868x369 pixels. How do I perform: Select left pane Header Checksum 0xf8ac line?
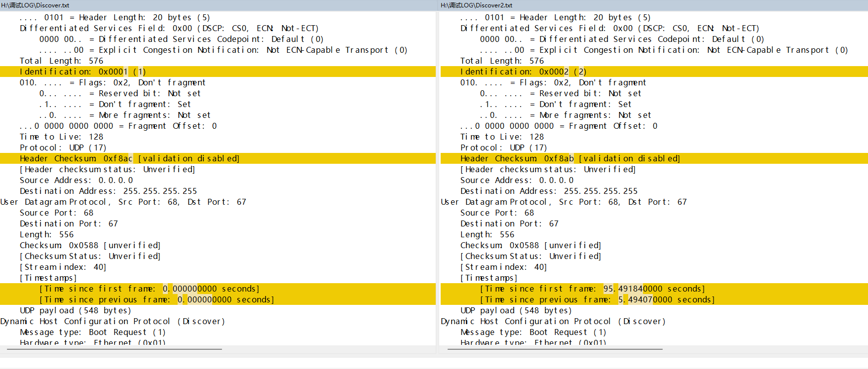[x=218, y=158]
